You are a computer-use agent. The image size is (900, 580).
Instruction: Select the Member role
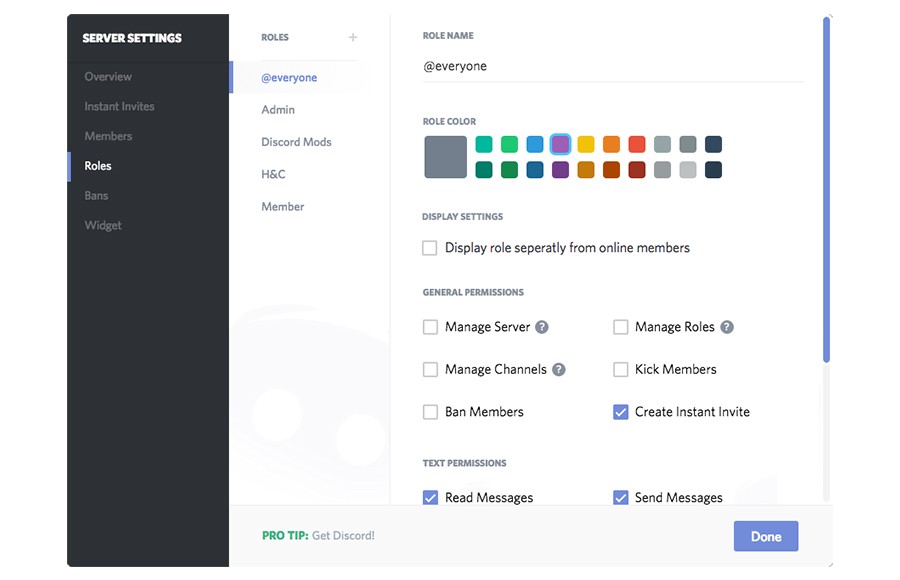tap(282, 206)
